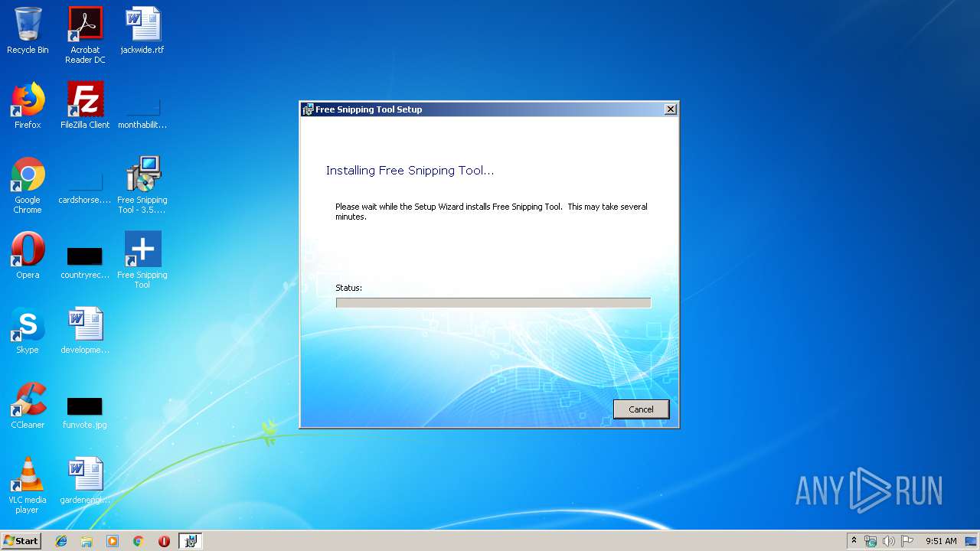Click the 'Please wait while the Setup Wizard' message
980x551 pixels.
(492, 211)
